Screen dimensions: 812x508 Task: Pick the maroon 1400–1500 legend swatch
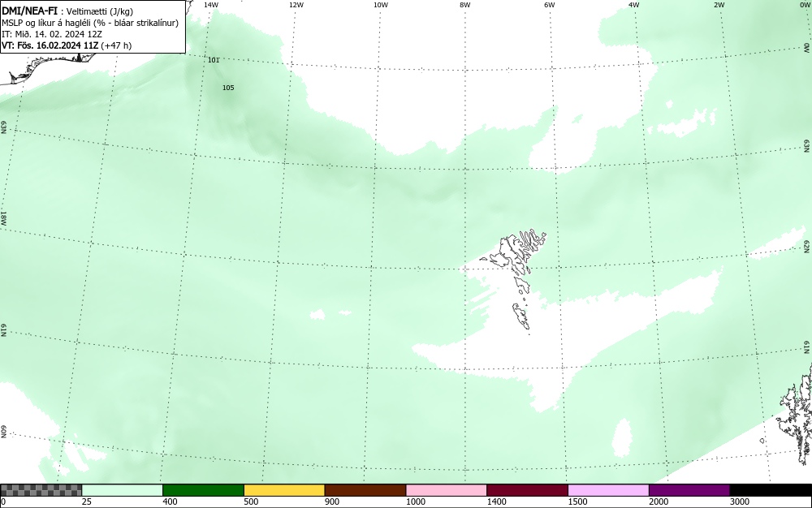point(527,490)
